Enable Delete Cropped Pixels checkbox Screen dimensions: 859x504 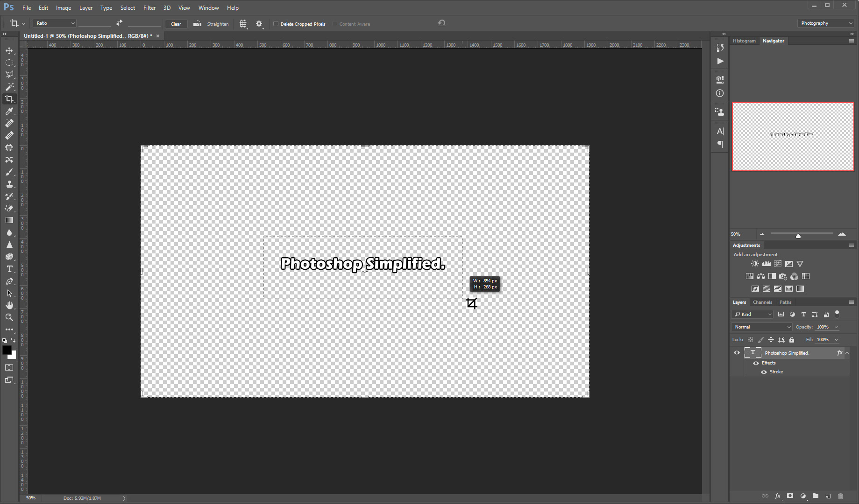(x=276, y=24)
